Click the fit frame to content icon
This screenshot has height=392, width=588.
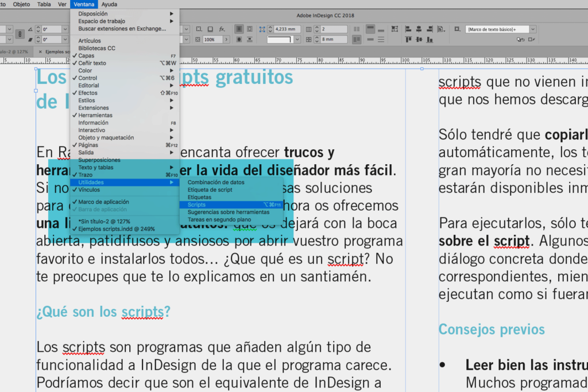tap(394, 29)
